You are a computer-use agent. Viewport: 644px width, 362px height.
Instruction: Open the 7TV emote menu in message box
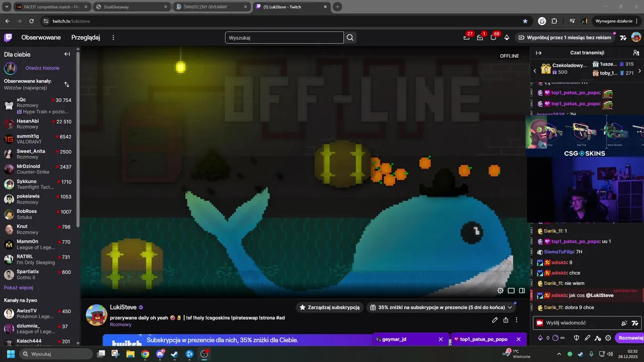pos(635,323)
